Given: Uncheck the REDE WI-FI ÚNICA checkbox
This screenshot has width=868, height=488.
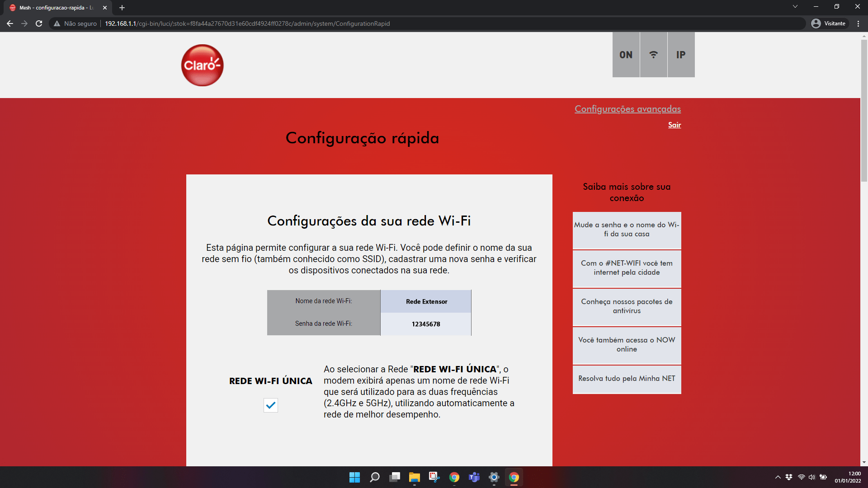Looking at the screenshot, I should click(x=270, y=405).
